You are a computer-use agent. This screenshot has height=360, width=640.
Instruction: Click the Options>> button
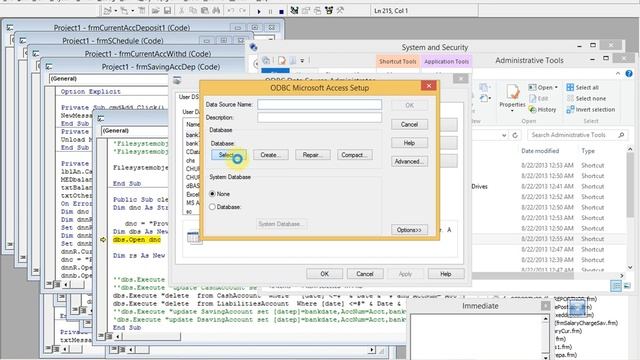point(409,230)
